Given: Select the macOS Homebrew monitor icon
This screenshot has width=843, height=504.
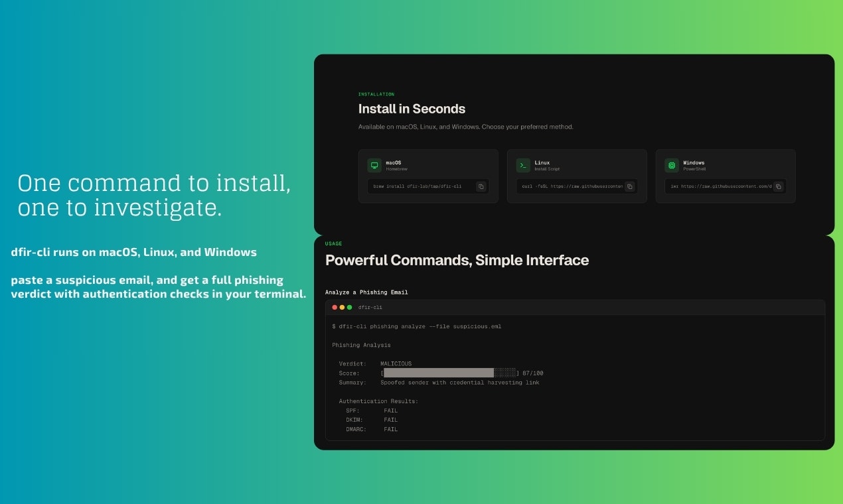Looking at the screenshot, I should point(376,164).
